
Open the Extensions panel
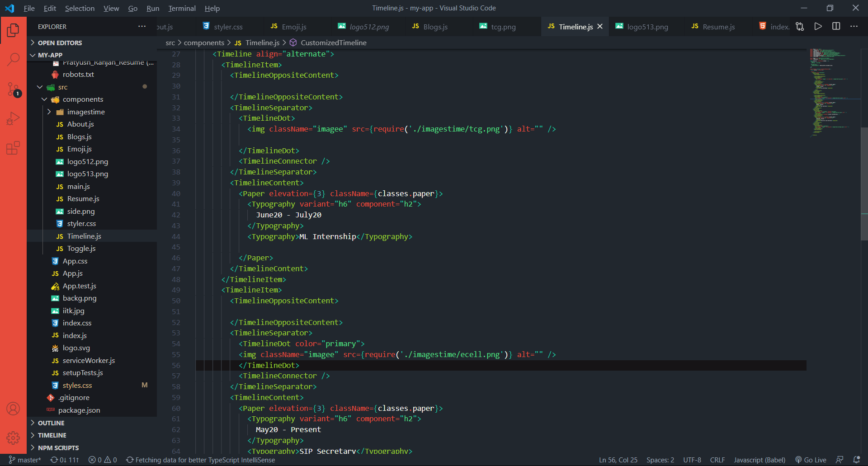point(13,148)
